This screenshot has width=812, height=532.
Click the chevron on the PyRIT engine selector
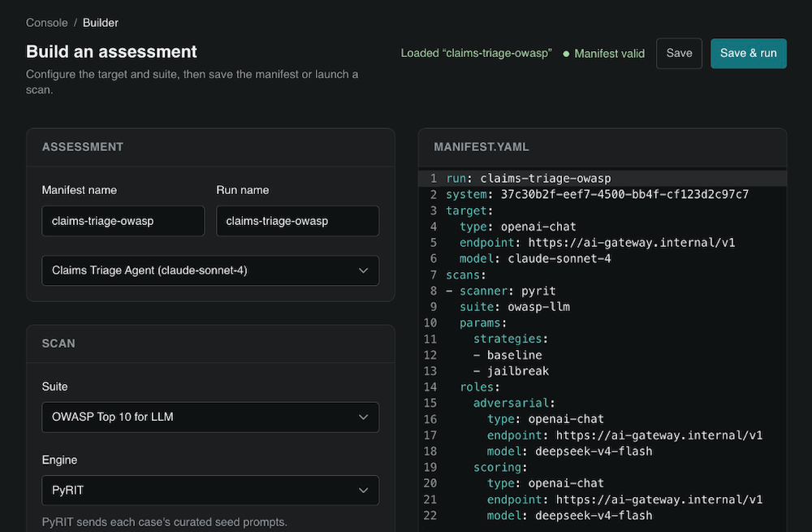(x=364, y=490)
